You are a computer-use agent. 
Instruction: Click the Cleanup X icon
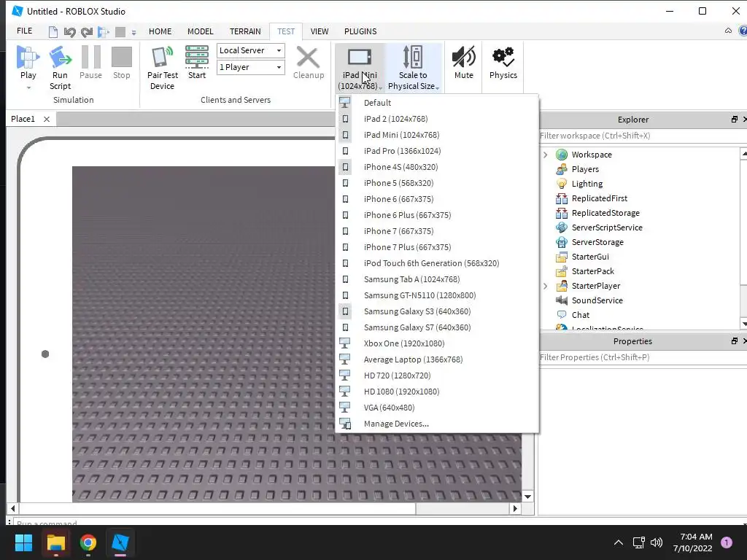[308, 58]
